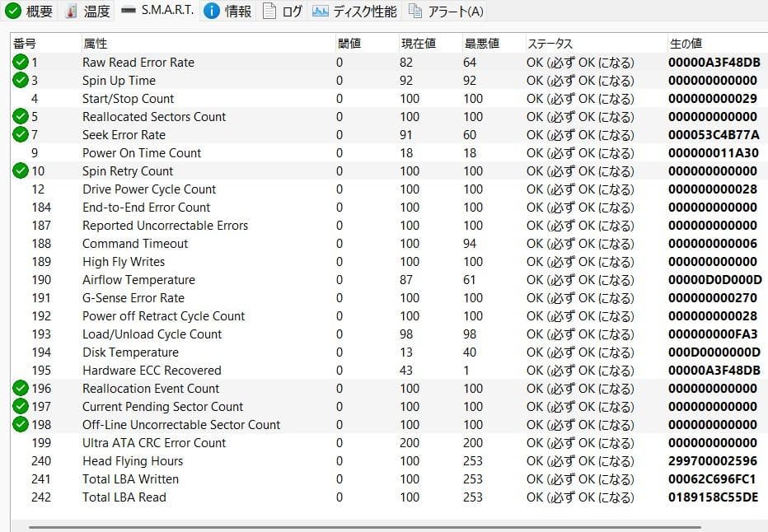
Task: Click the アラート copy icon
Action: 416,12
